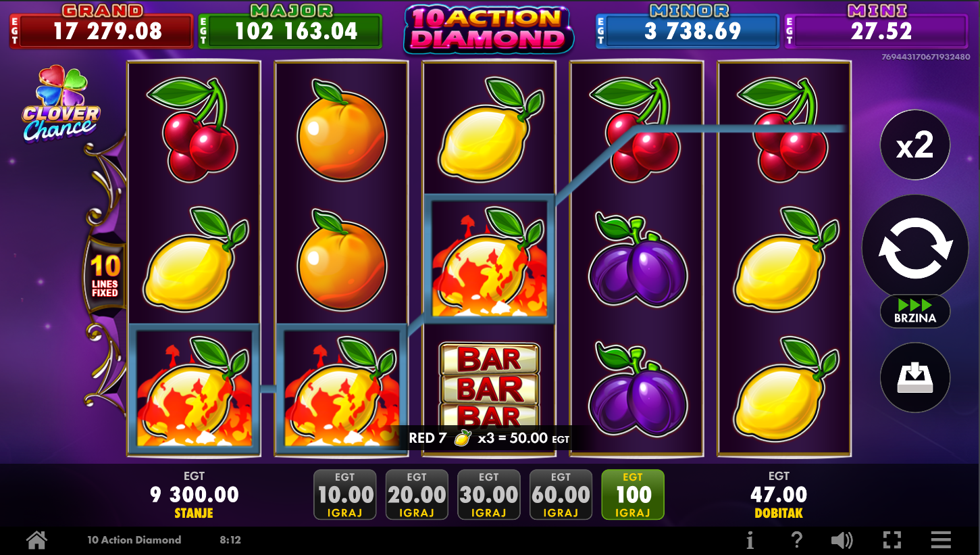
Task: Mute sound via the speaker icon
Action: tap(842, 539)
